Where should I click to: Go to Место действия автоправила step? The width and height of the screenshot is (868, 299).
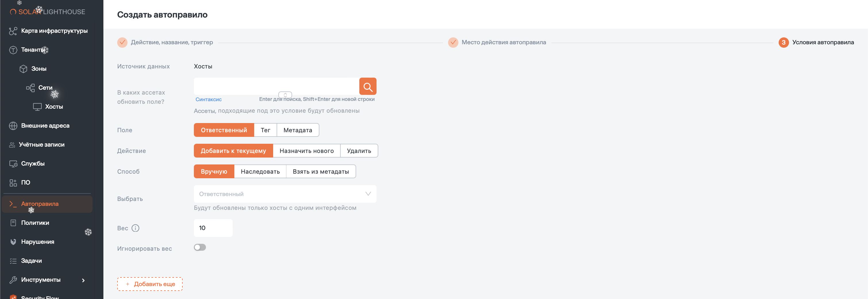(504, 43)
